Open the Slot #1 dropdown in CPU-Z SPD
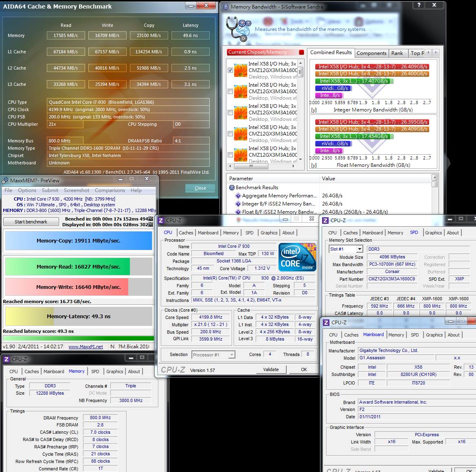Image resolution: width=476 pixels, height=472 pixels. (x=360, y=249)
